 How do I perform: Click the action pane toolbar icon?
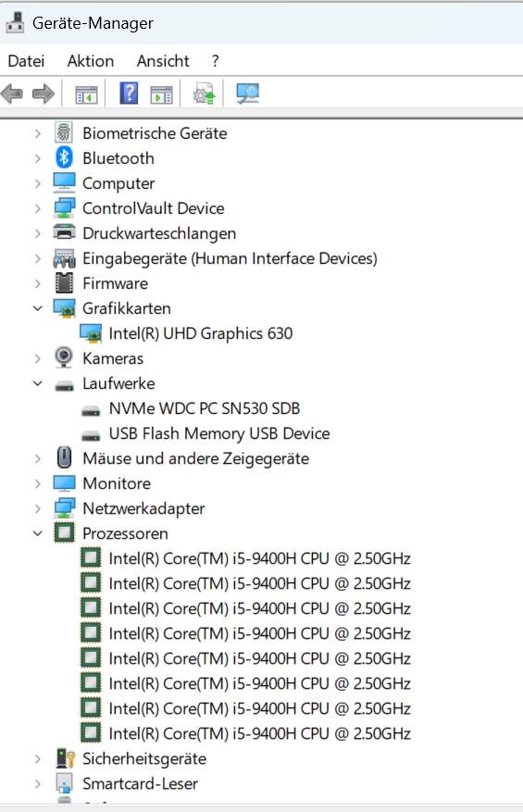162,94
